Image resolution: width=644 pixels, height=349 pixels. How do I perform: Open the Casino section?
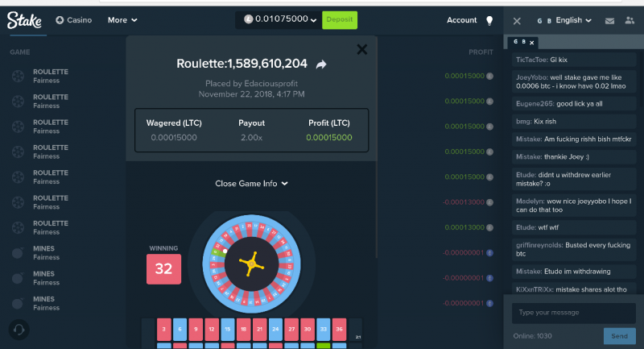click(74, 19)
